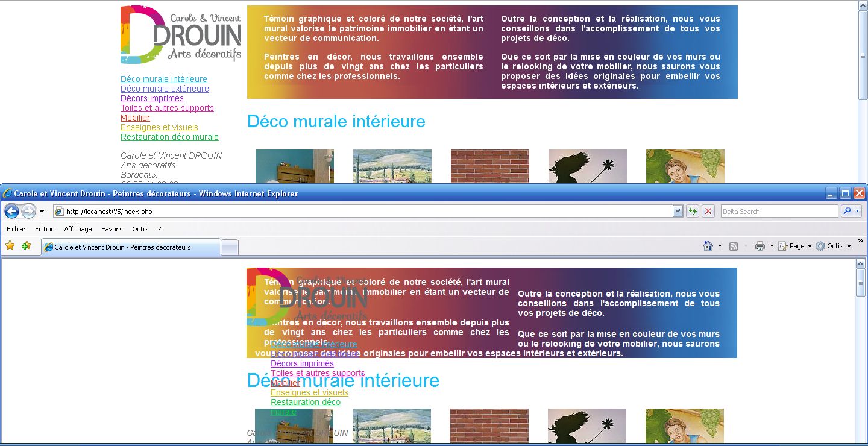868x446 pixels.
Task: Close the Internet Explorer window
Action: point(859,193)
